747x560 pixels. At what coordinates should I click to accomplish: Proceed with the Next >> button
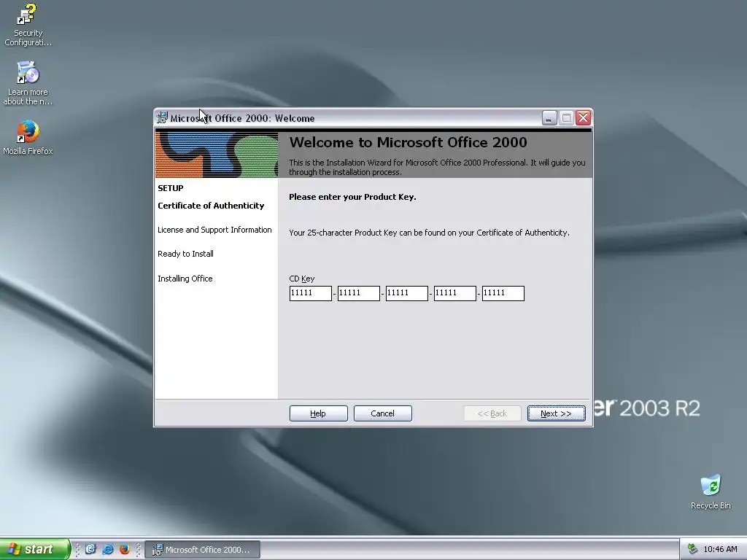pos(556,413)
